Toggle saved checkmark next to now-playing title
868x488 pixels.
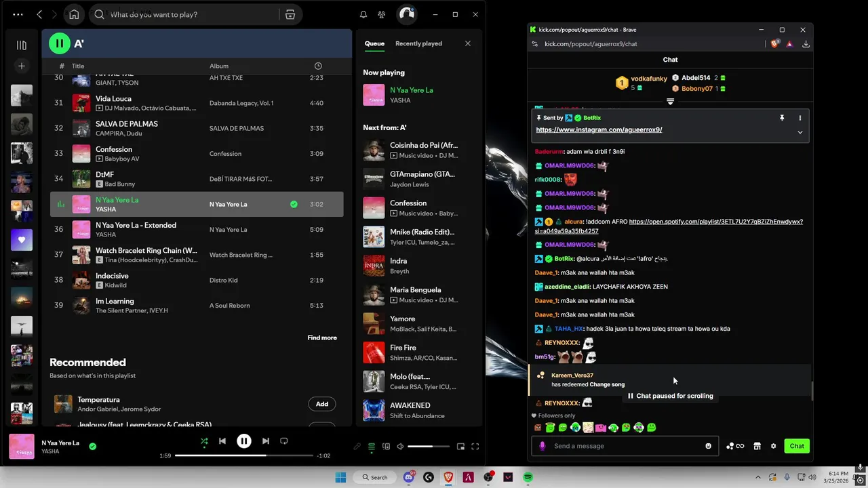pyautogui.click(x=92, y=447)
